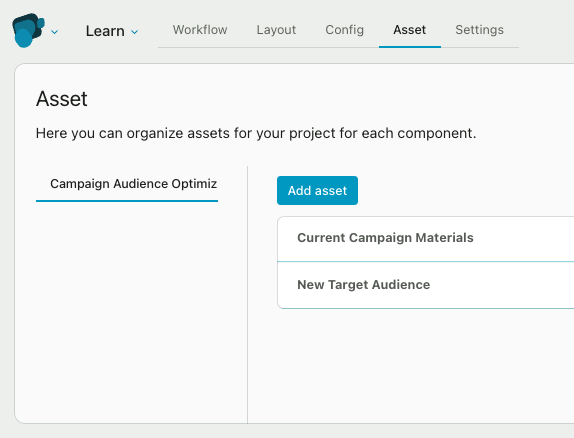Click the Asset page heading
This screenshot has height=438, width=574.
62,99
